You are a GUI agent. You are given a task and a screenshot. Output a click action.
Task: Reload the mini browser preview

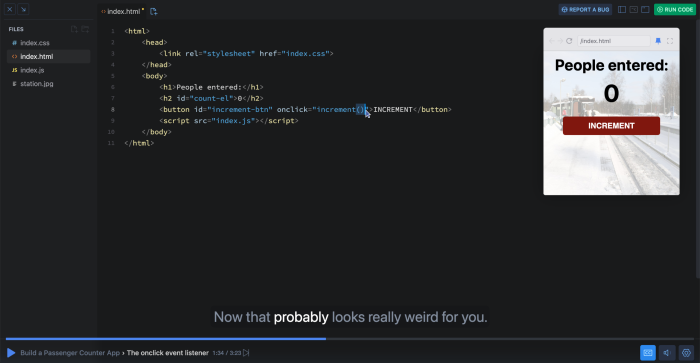point(569,41)
